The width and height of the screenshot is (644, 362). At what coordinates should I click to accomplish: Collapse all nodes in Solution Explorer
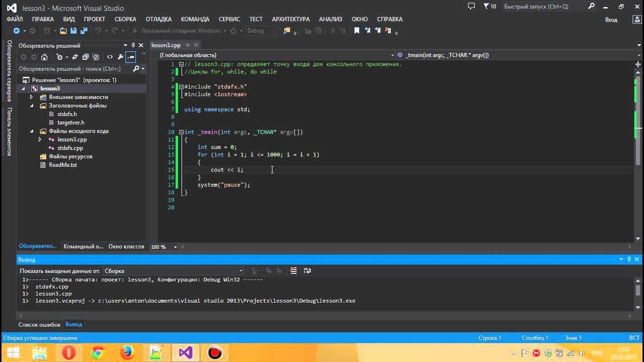(x=85, y=57)
